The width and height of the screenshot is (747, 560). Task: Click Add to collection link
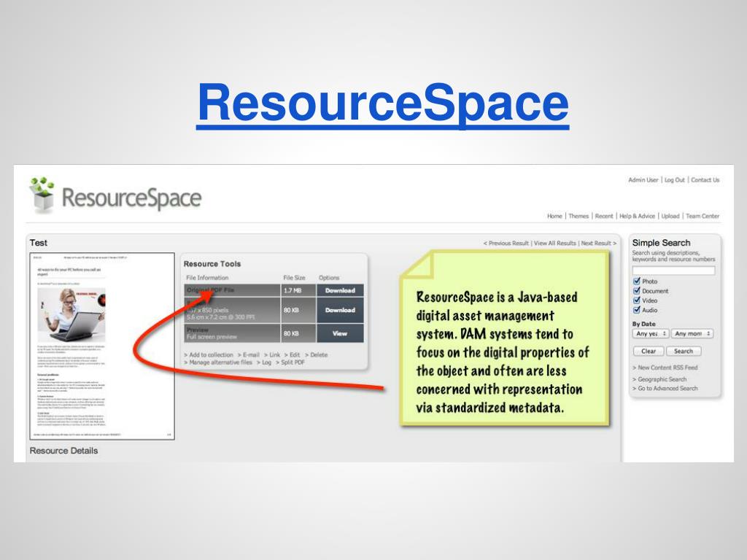(209, 355)
